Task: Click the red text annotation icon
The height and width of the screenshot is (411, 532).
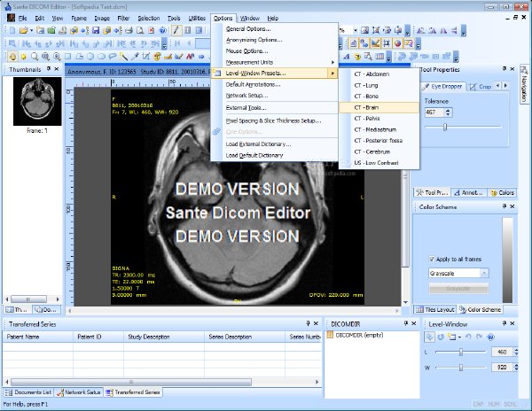Action: (x=191, y=57)
